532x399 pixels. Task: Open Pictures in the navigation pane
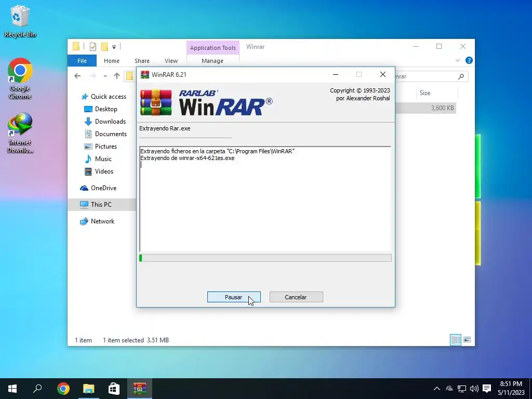[x=100, y=147]
